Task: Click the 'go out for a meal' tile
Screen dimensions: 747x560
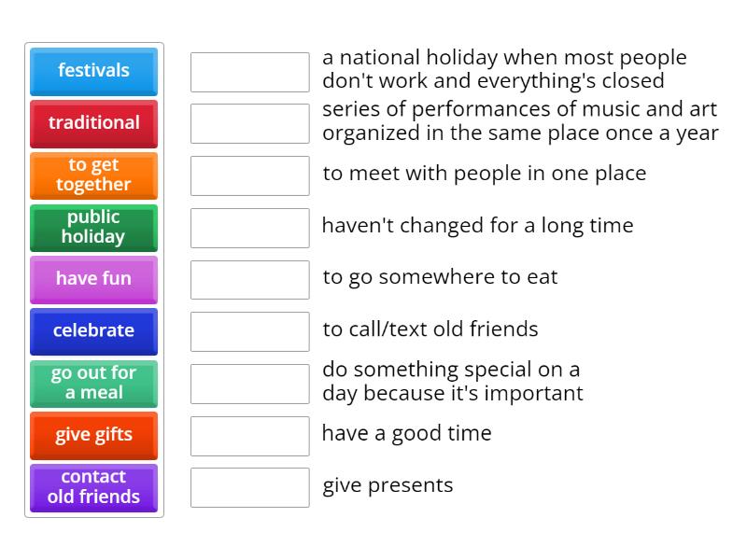Action: 93,384
